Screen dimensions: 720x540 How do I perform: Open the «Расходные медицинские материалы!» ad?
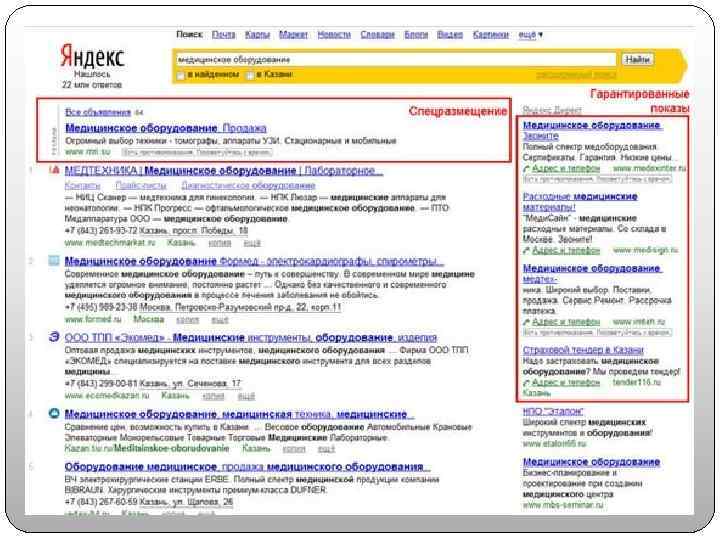pyautogui.click(x=580, y=202)
